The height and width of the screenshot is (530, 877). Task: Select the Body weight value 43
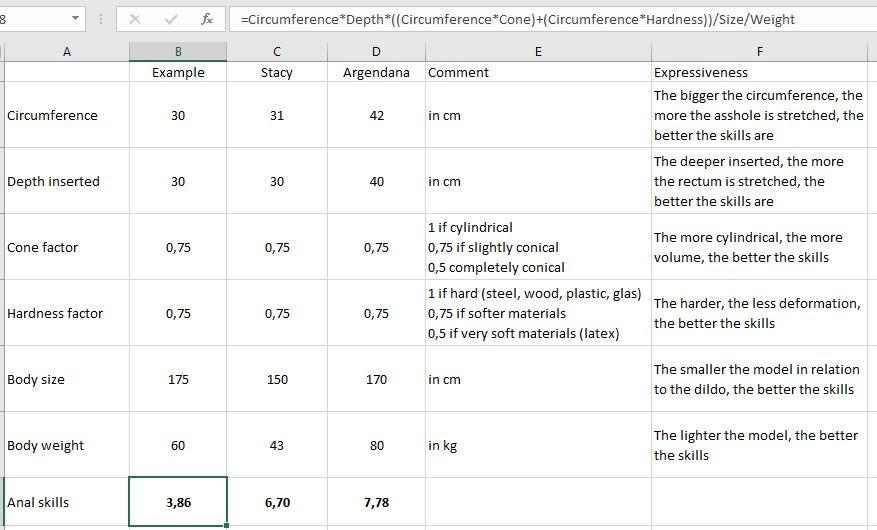coord(277,445)
